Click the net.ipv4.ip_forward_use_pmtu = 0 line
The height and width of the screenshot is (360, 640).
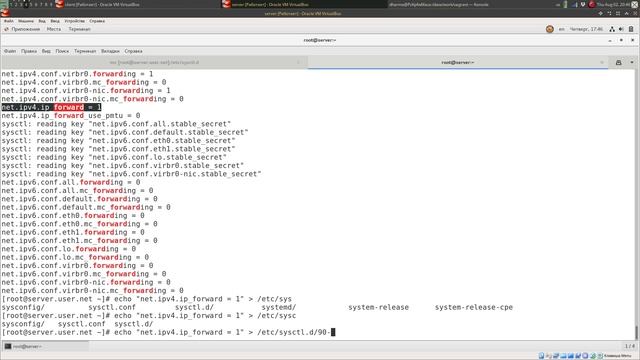pyautogui.click(x=71, y=116)
